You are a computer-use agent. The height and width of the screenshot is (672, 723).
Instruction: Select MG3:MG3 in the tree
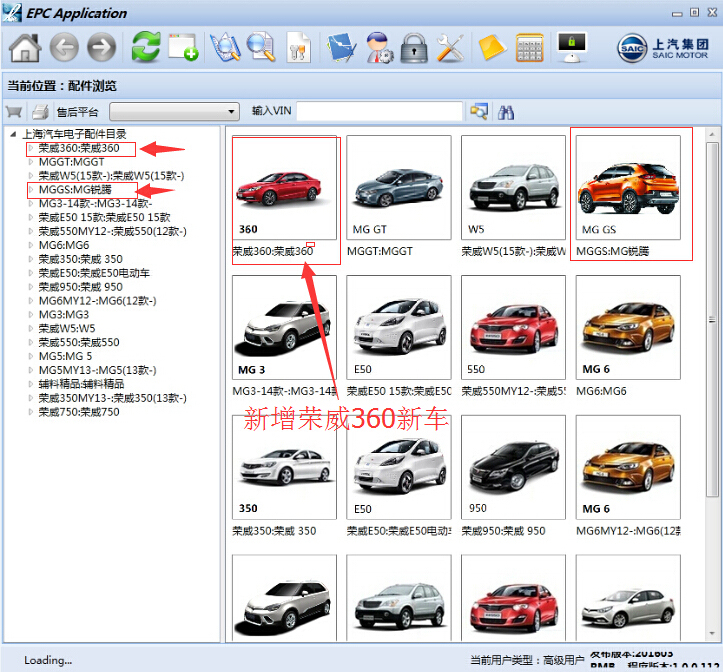[x=64, y=315]
